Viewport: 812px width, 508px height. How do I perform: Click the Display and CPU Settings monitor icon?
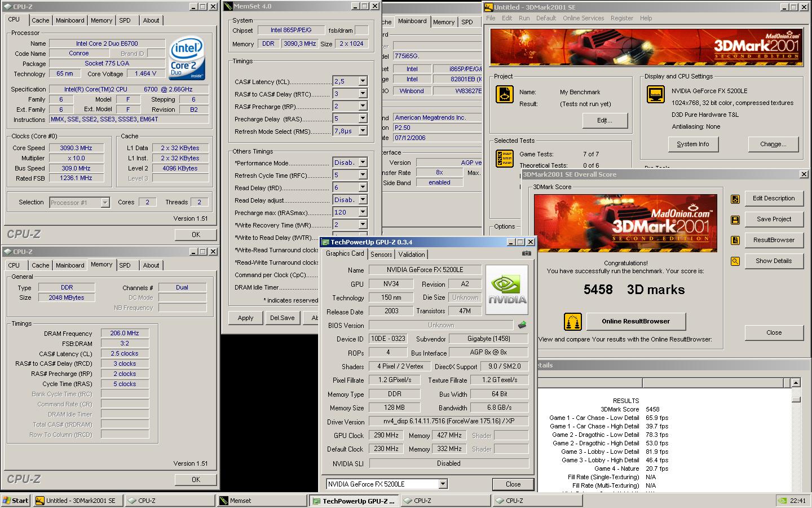[656, 94]
